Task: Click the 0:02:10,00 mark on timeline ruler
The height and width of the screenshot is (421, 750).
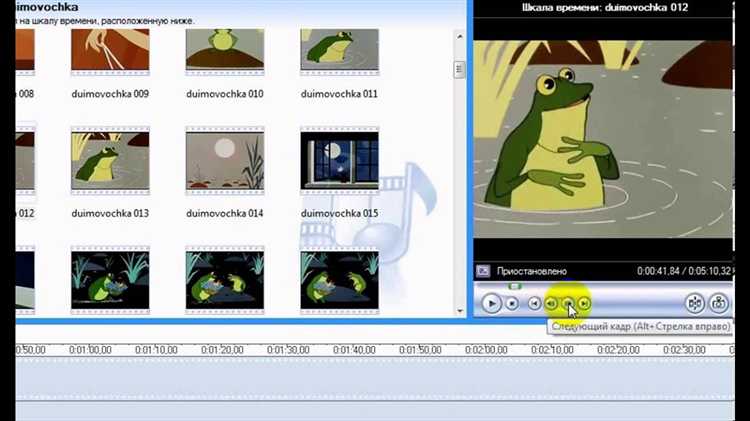Action: (x=552, y=350)
